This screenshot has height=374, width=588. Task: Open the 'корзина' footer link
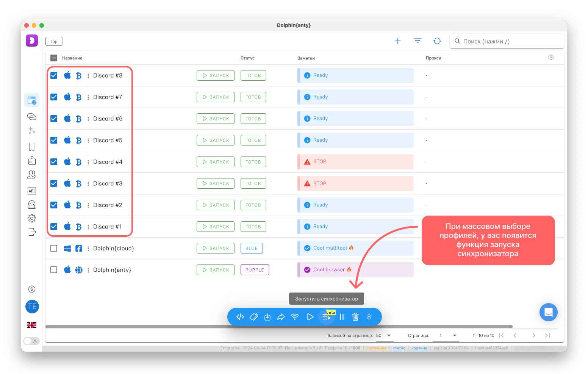pyautogui.click(x=419, y=348)
